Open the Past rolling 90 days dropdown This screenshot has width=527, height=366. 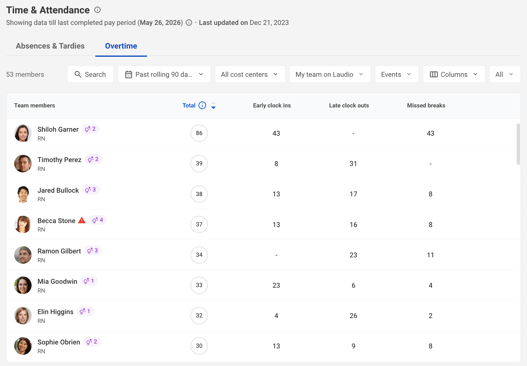pos(164,74)
